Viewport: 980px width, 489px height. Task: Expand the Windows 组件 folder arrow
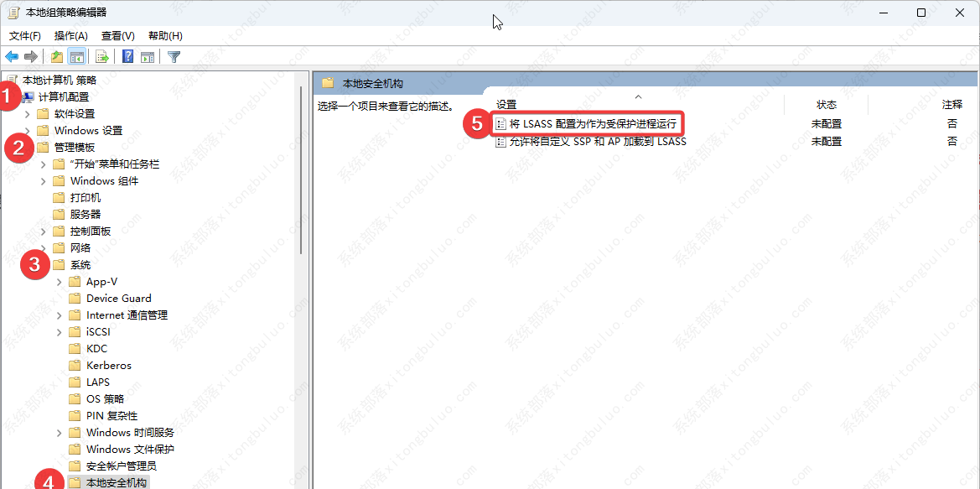coord(44,181)
